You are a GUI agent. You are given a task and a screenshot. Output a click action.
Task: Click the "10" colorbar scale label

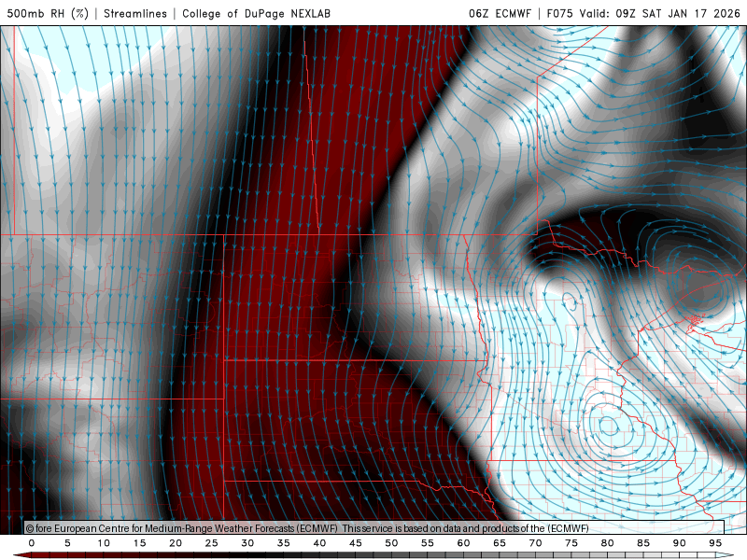(x=104, y=543)
